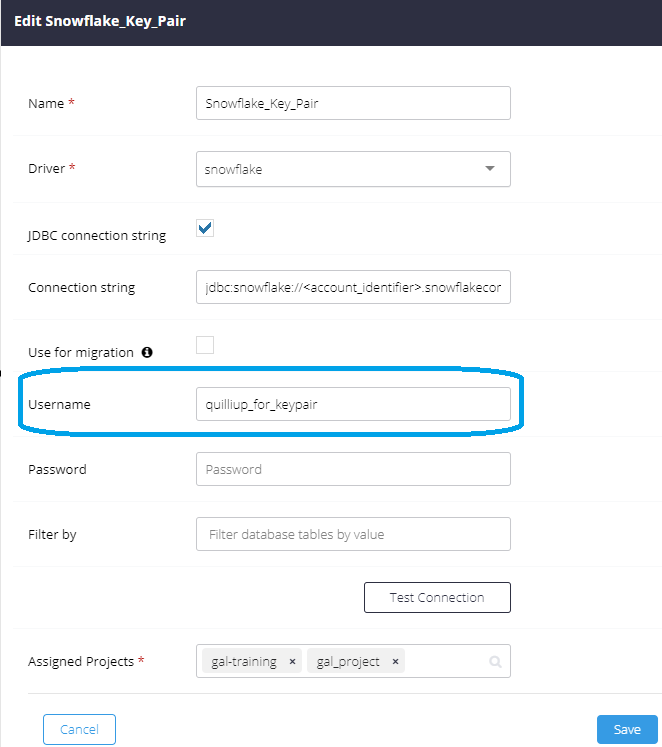
Task: Click empty area in Assigned Projects box
Action: [x=445, y=661]
